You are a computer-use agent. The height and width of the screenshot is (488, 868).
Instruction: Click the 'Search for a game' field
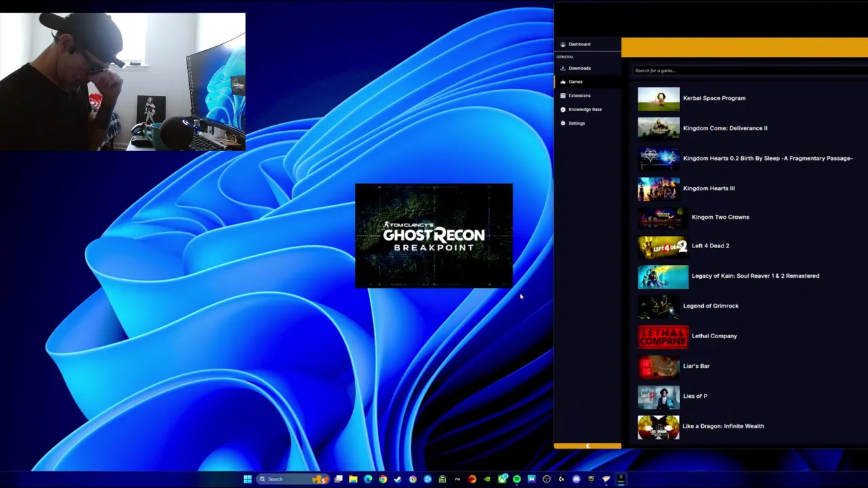pos(749,70)
